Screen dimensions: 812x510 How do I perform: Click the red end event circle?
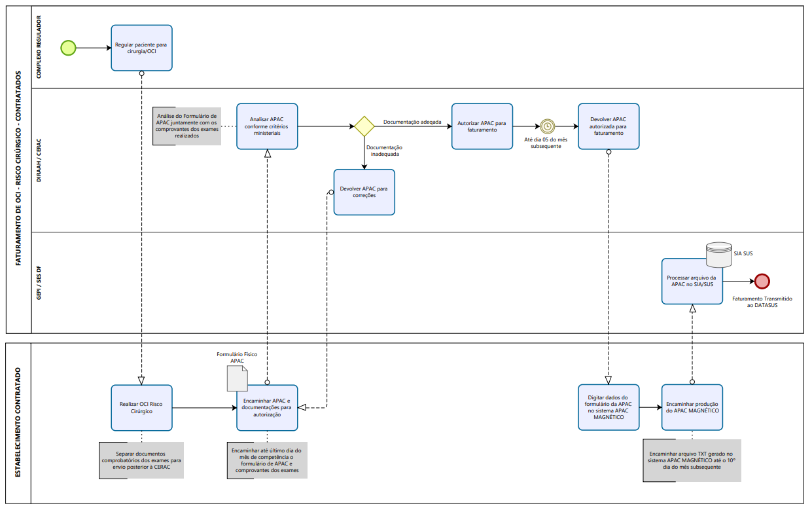762,281
